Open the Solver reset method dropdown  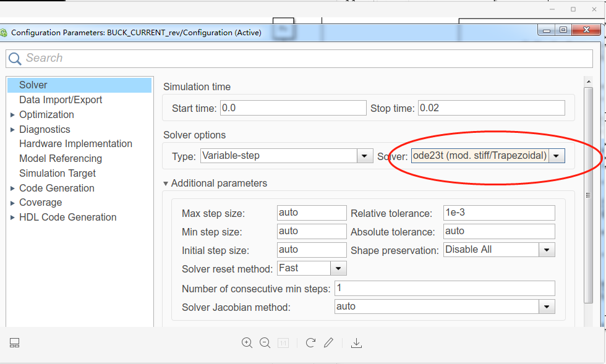tap(339, 268)
